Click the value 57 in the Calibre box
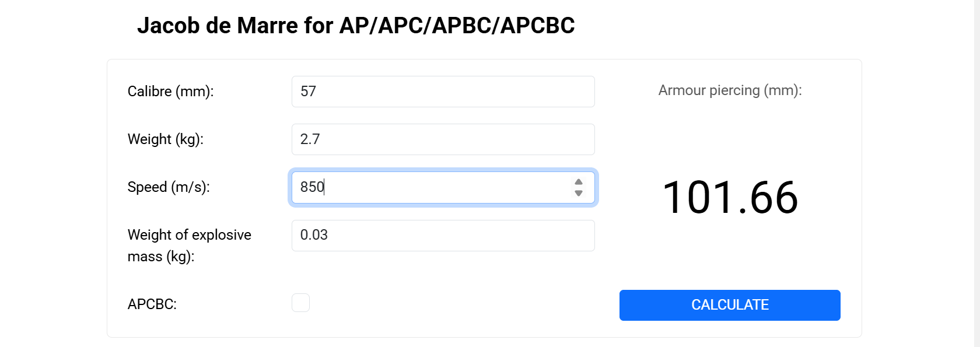 [308, 92]
